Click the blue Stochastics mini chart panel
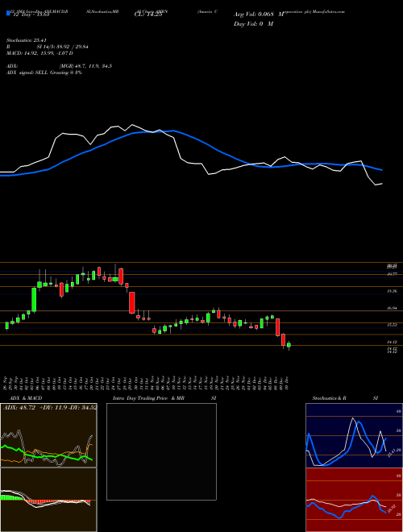This screenshot has width=403, height=532. click(354, 435)
